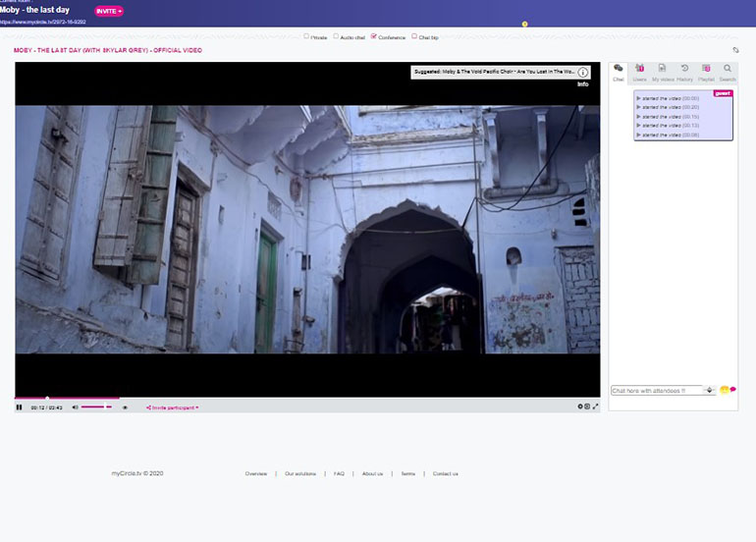
Task: Click the eye icon in the player bar
Action: click(x=125, y=407)
